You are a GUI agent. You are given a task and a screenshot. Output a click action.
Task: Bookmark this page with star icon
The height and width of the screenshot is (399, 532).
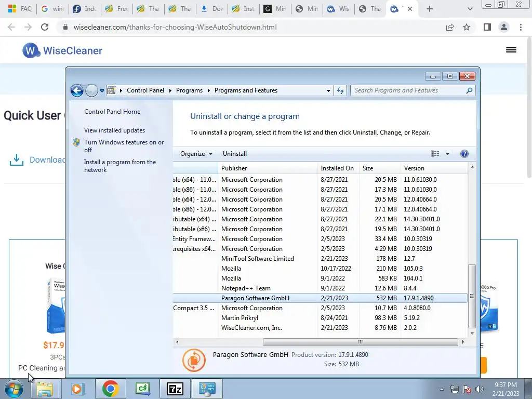pyautogui.click(x=467, y=27)
